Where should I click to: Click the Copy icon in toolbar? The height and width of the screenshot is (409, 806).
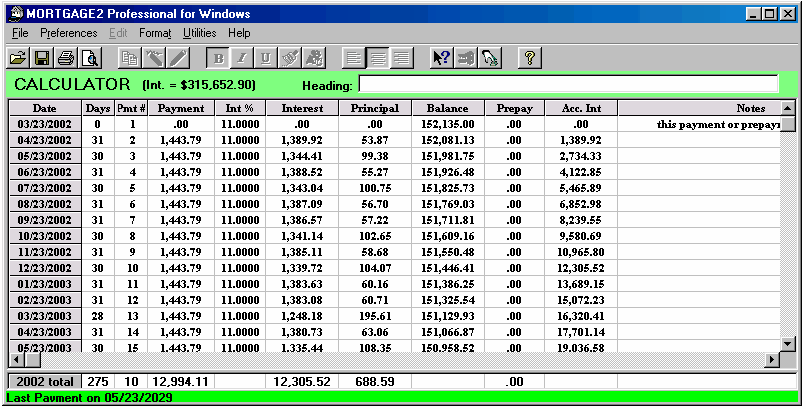click(130, 58)
